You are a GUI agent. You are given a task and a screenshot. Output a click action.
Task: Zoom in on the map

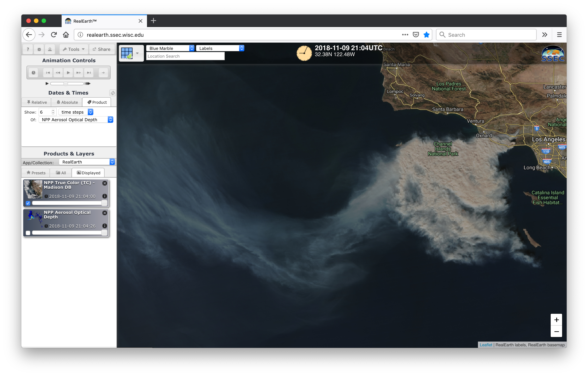coord(556,320)
